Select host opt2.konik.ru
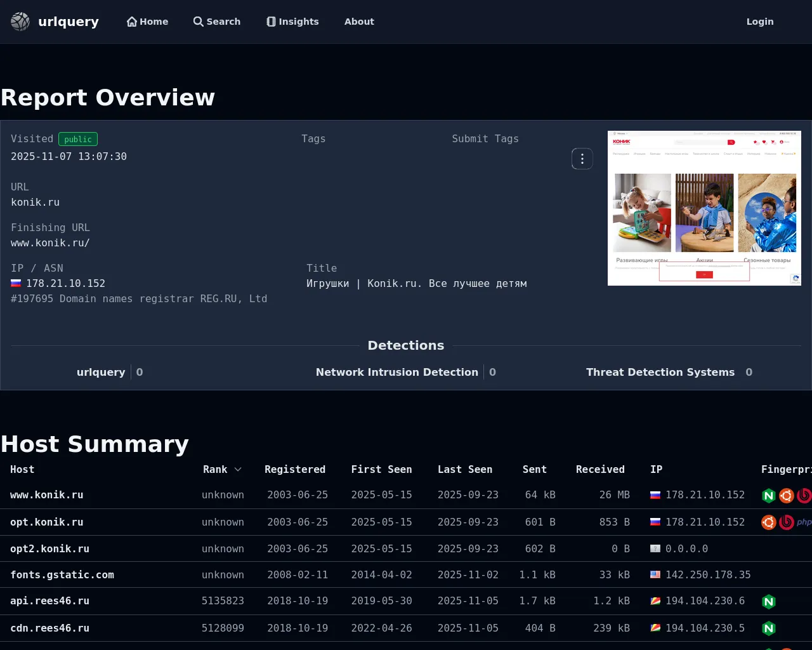Viewport: 812px width, 650px height. (x=49, y=549)
